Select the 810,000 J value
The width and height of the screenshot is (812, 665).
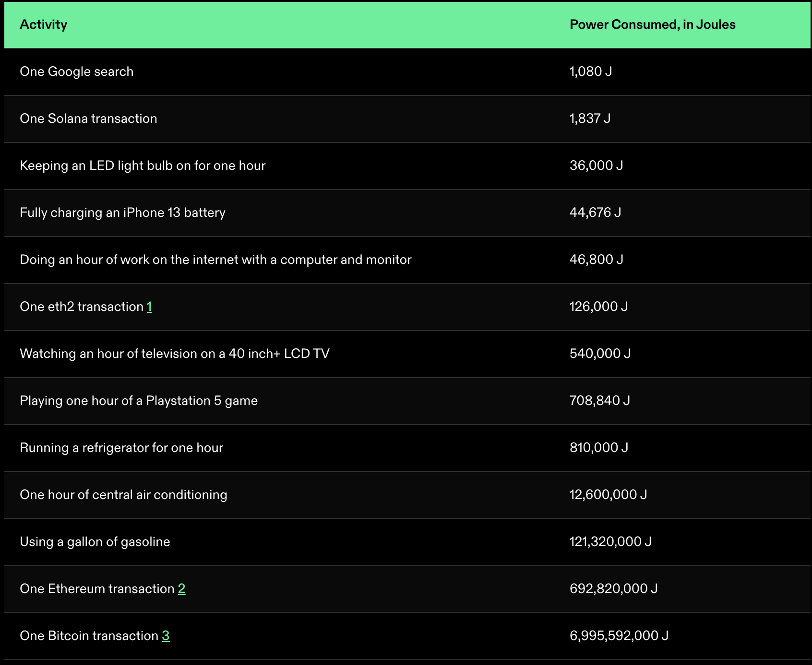(x=599, y=448)
